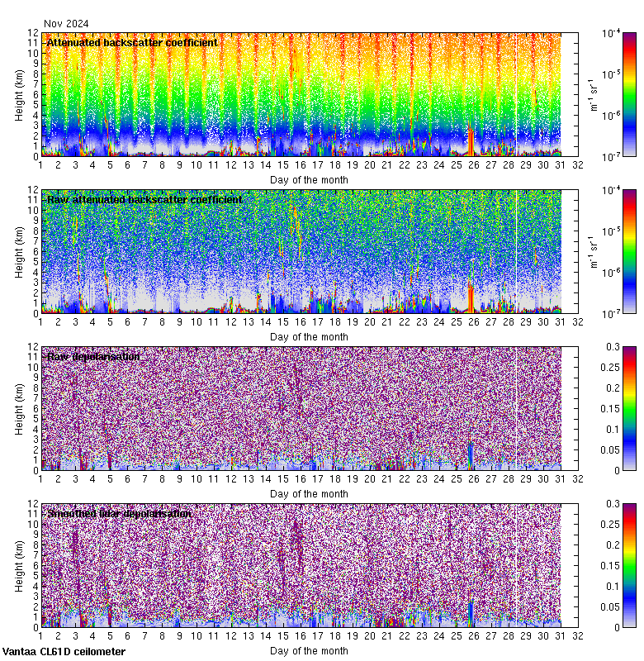This screenshot has height=661, width=644.
Task: Click Day of the month under the bottom plot
Action: tap(309, 650)
